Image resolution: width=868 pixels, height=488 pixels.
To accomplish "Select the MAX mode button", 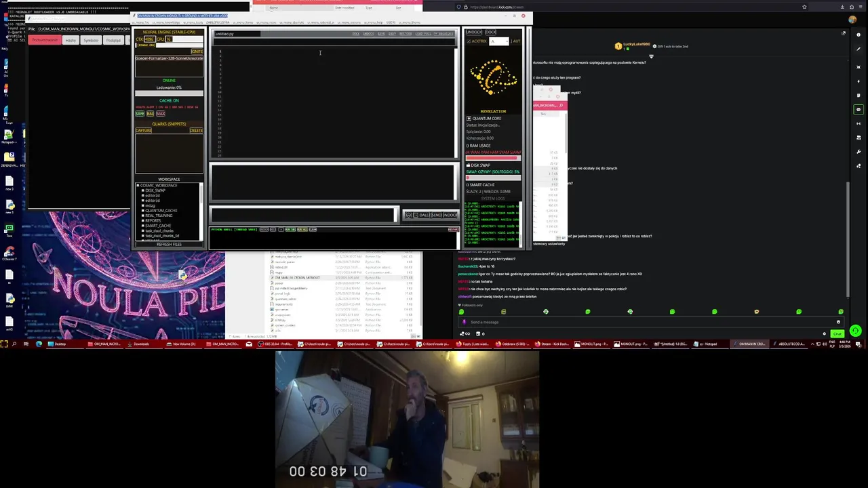I will 161,114.
